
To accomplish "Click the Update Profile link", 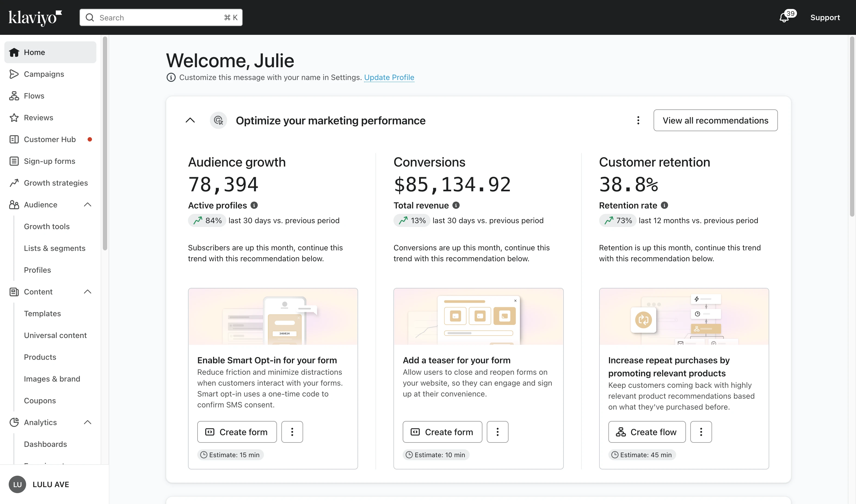I will click(x=389, y=78).
